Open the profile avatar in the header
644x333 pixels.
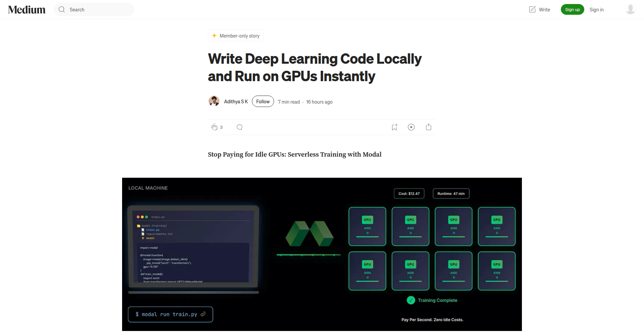click(631, 9)
